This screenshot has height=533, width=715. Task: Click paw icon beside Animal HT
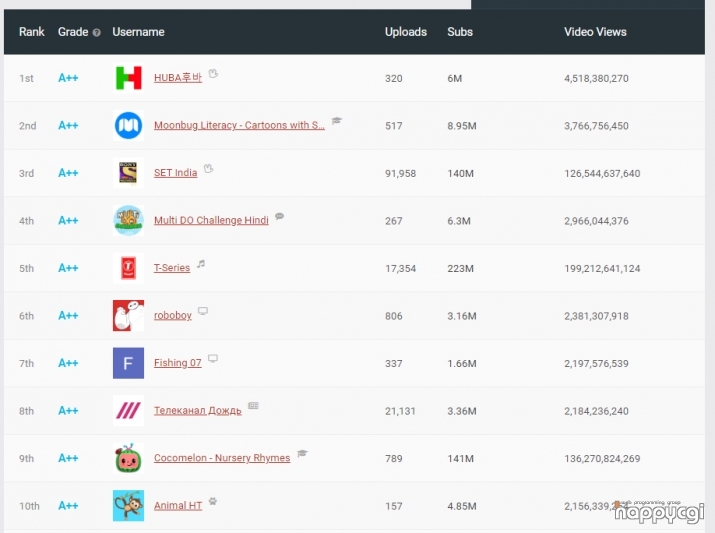(213, 501)
